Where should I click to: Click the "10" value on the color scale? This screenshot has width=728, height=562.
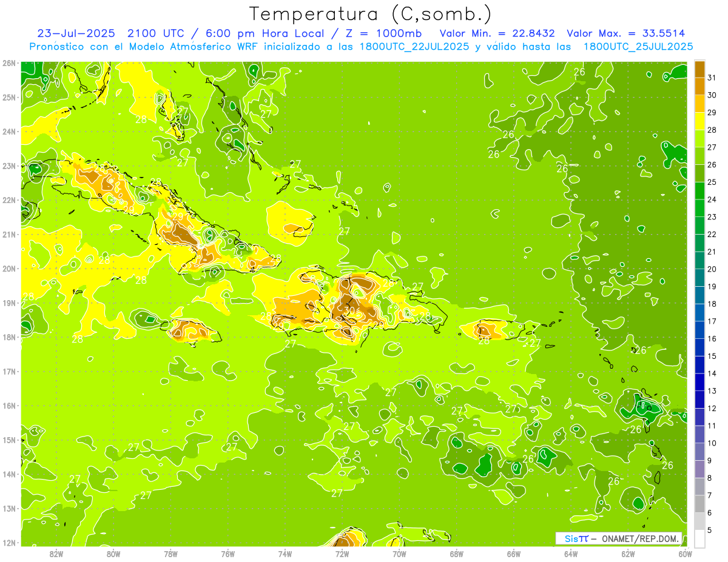click(x=712, y=443)
